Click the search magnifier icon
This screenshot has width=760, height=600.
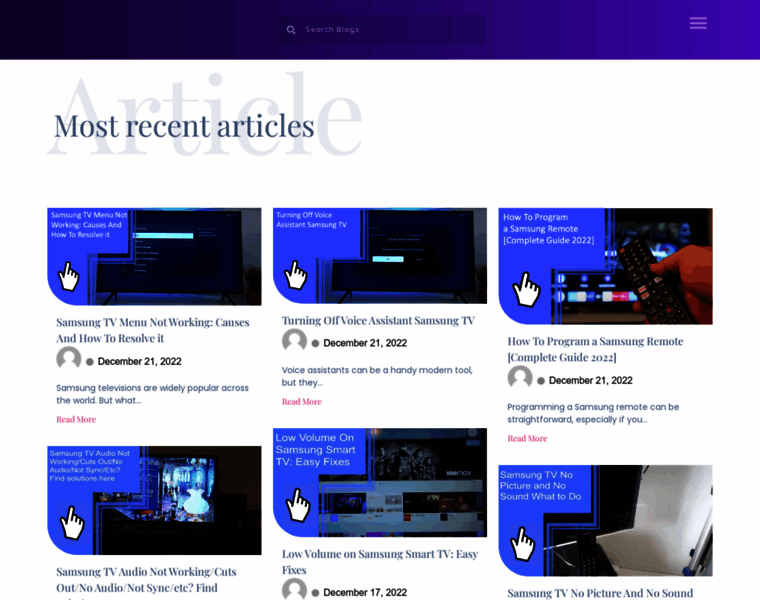[291, 30]
